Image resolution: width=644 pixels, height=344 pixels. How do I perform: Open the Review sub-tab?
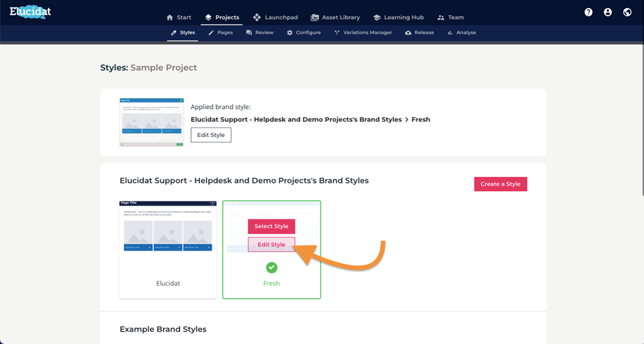[260, 32]
